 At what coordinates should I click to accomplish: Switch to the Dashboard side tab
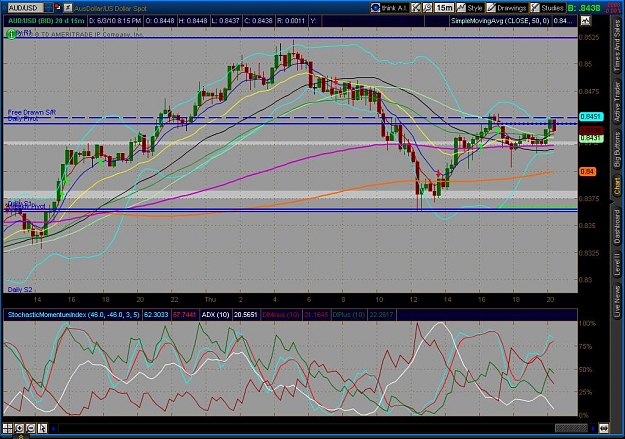pyautogui.click(x=617, y=226)
